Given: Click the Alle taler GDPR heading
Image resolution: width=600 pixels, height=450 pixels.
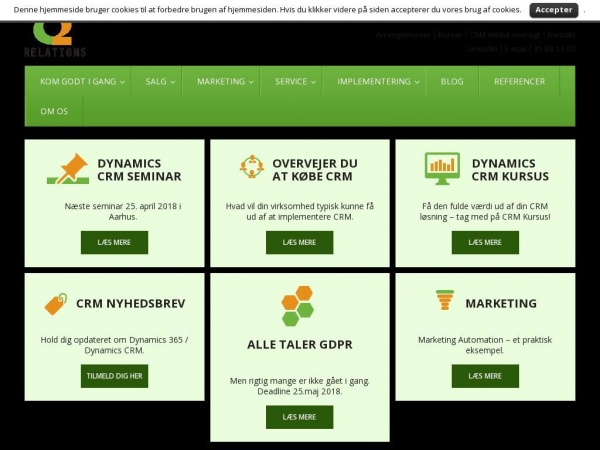Looking at the screenshot, I should click(300, 344).
